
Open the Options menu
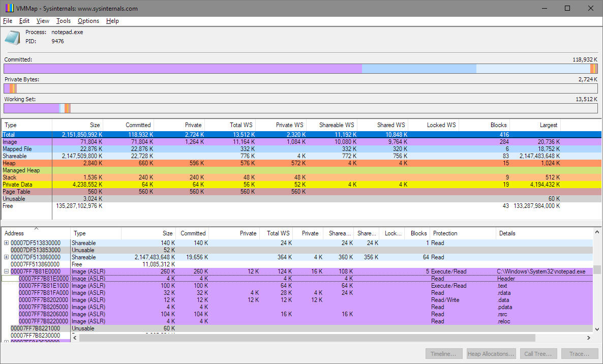(x=88, y=21)
